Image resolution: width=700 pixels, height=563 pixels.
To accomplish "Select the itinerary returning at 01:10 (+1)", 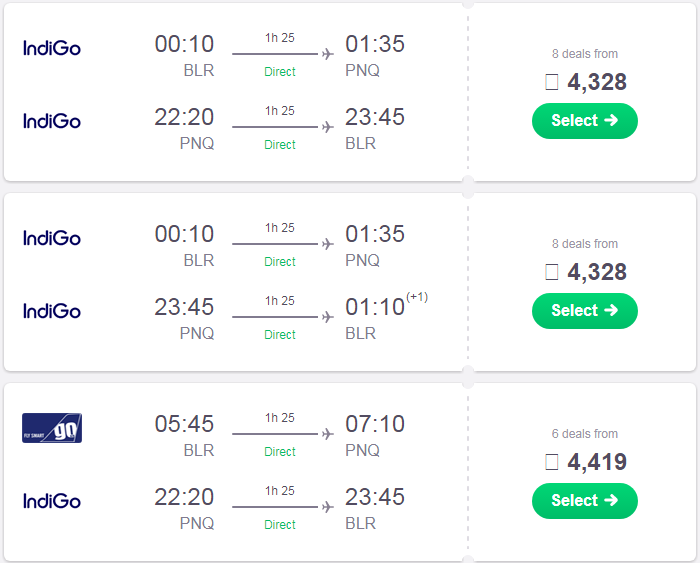I will pos(584,311).
